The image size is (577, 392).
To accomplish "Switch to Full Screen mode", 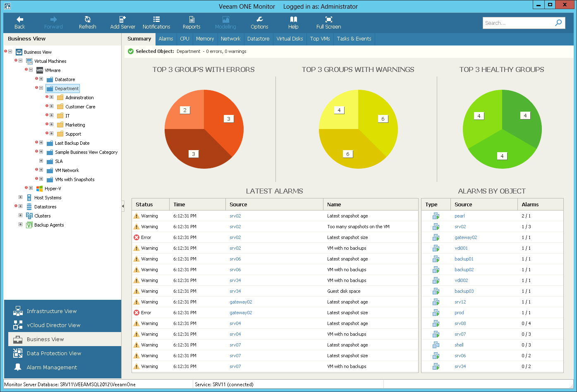I will pos(328,23).
